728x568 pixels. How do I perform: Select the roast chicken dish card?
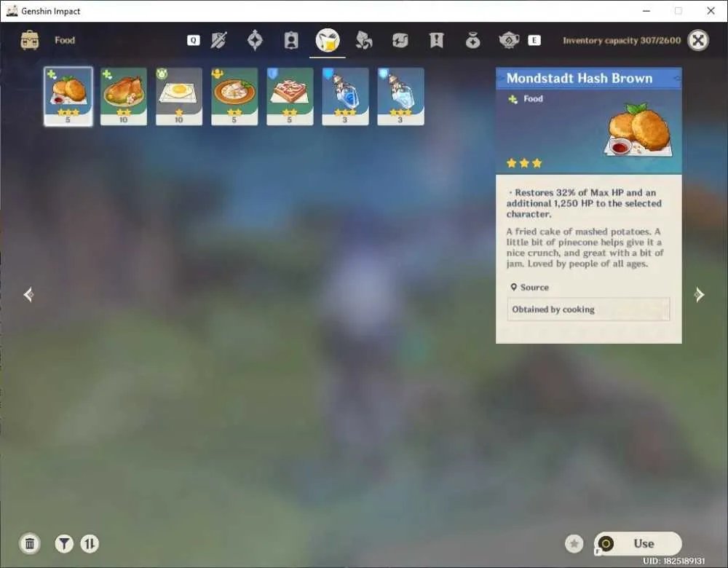(x=124, y=97)
